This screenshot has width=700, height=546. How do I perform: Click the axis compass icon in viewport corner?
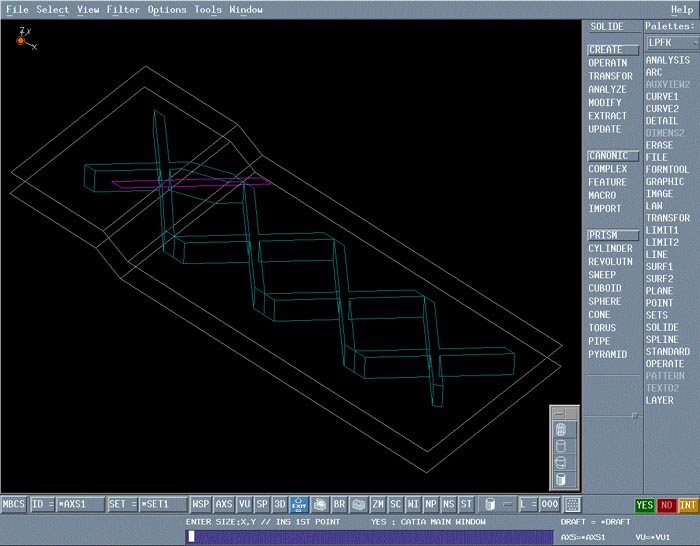22,40
